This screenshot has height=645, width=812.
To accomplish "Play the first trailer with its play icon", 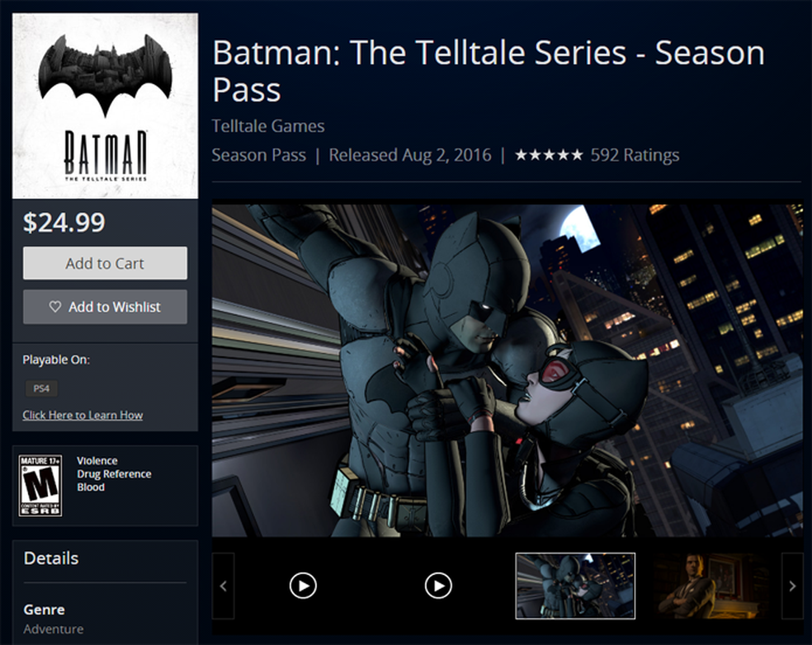I will (303, 586).
